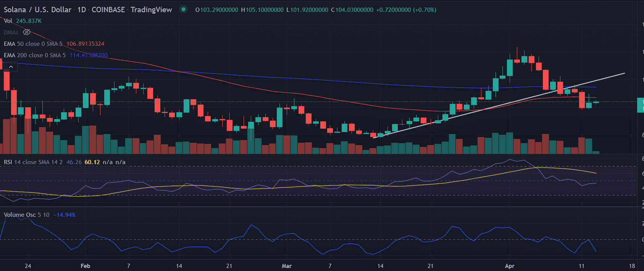Click the hidden DMAs indicator label
The width and height of the screenshot is (644, 271).
coord(11,32)
